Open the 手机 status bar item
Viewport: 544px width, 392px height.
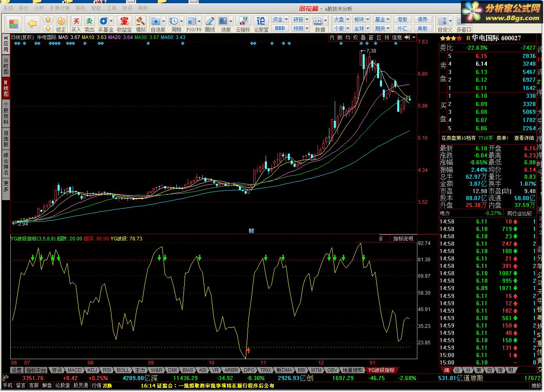tap(8, 385)
